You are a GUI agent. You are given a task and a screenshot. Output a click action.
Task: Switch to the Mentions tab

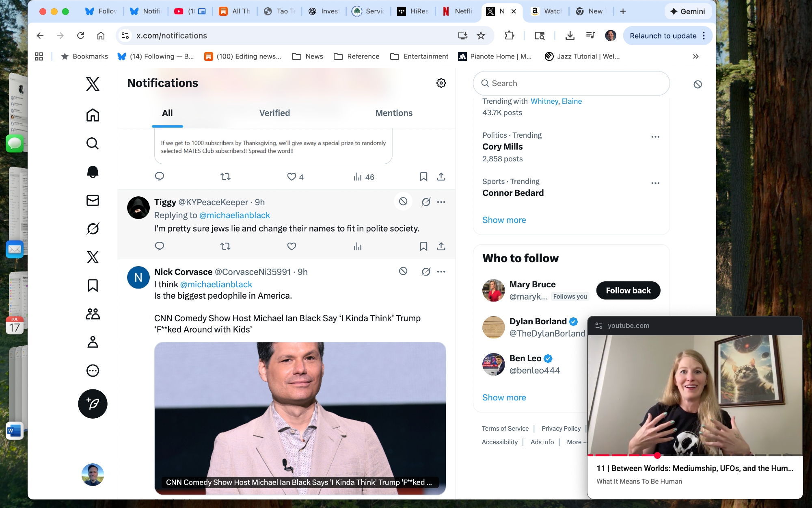click(393, 113)
